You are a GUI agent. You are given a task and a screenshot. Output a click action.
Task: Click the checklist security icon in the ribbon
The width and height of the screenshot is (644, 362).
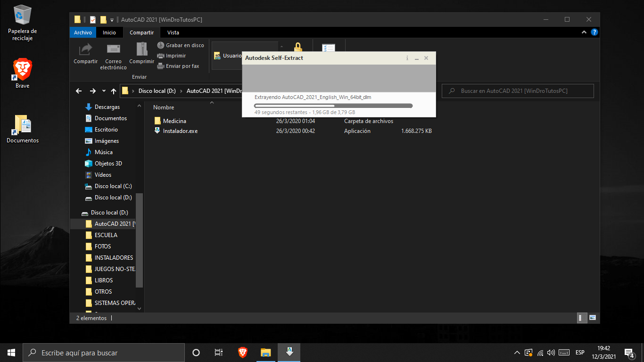pyautogui.click(x=329, y=49)
